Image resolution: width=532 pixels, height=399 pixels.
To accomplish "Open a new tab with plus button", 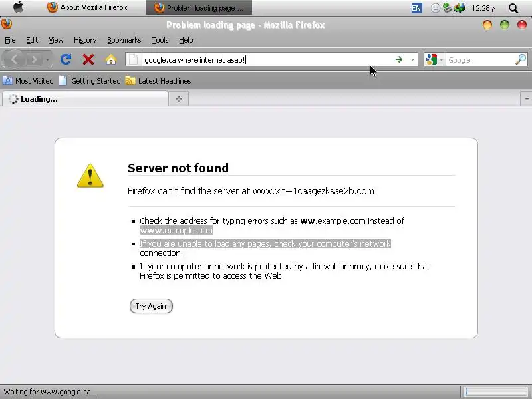I will pos(179,99).
